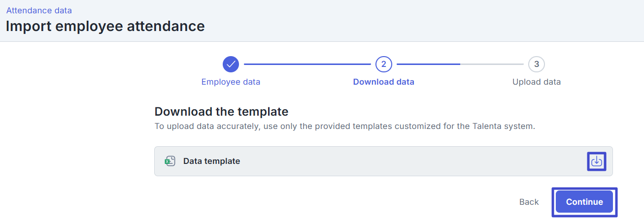Click the Excel file icon
644x222 pixels.
pyautogui.click(x=170, y=161)
